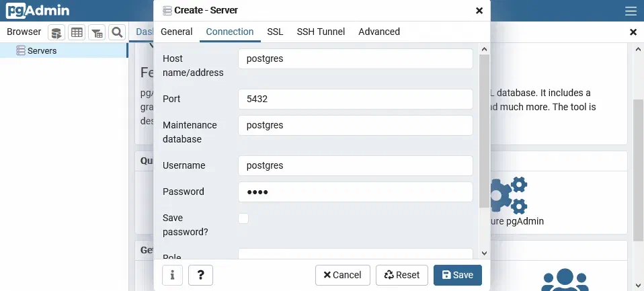The width and height of the screenshot is (644, 291).
Task: Cancel the server creation dialog
Action: pyautogui.click(x=343, y=275)
